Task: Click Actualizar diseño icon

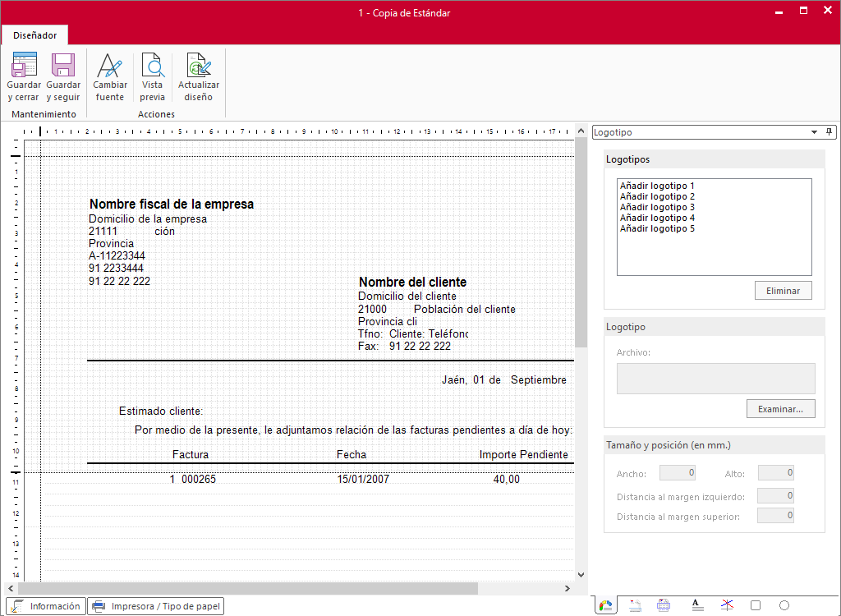Action: click(x=199, y=65)
